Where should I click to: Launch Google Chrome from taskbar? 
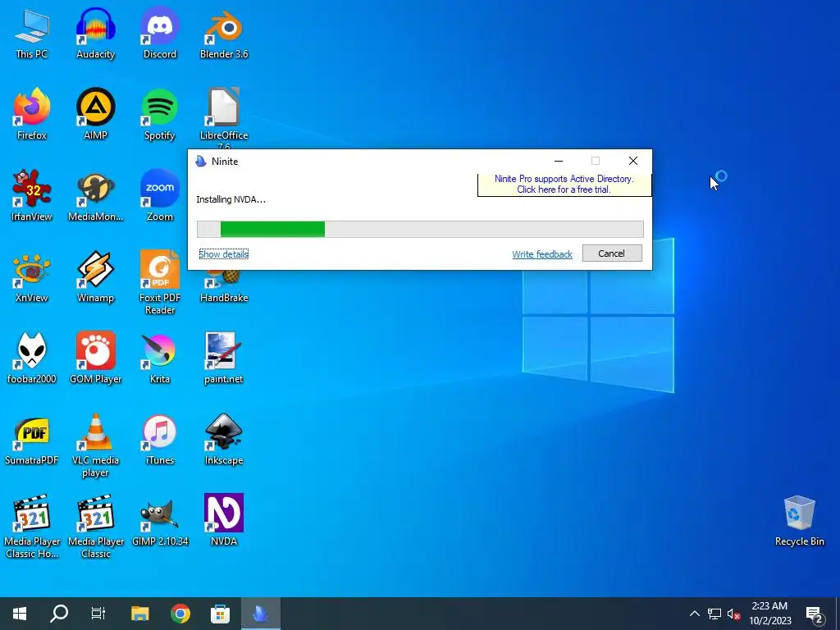point(180,614)
